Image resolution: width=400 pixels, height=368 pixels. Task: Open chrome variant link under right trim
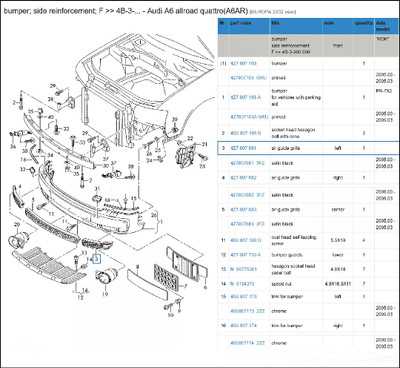(247, 343)
